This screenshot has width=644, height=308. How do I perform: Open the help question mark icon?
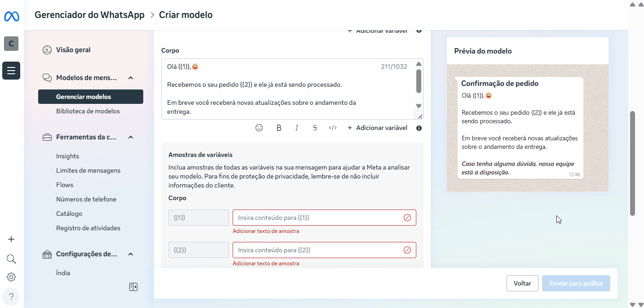11,297
